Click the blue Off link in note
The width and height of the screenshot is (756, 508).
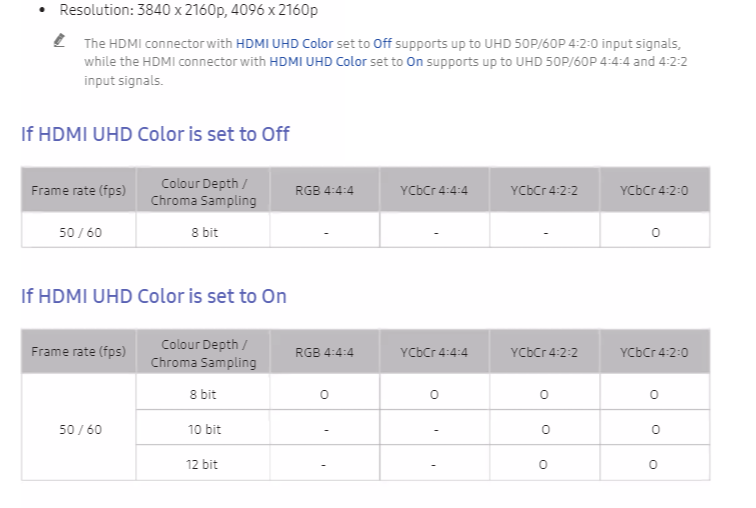tap(382, 43)
